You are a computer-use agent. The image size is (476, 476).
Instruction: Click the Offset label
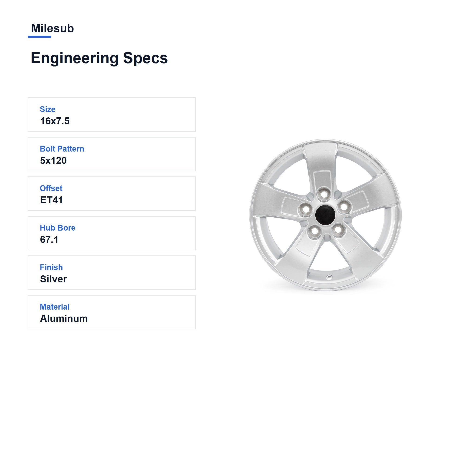pos(51,188)
